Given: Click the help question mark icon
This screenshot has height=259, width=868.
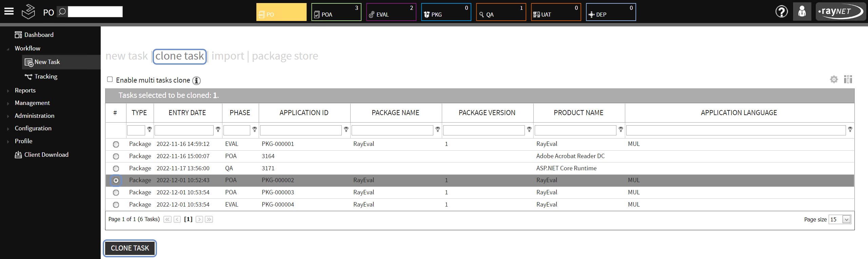Looking at the screenshot, I should click(x=782, y=12).
